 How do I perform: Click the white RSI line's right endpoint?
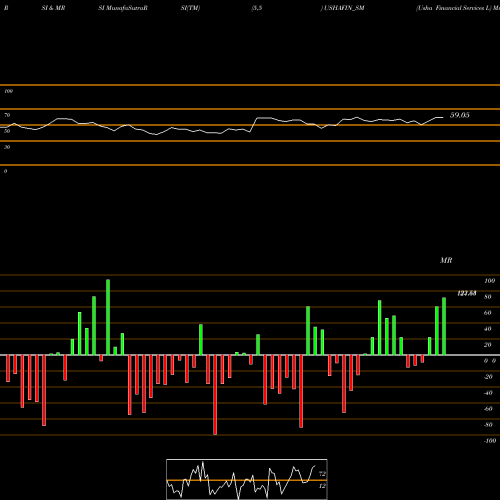pos(443,117)
